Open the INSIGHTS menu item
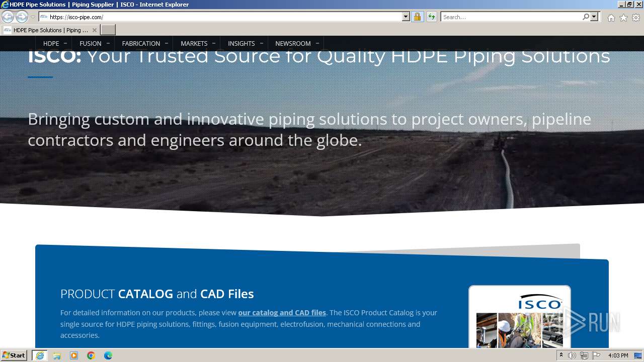The width and height of the screenshot is (644, 362). click(x=242, y=44)
